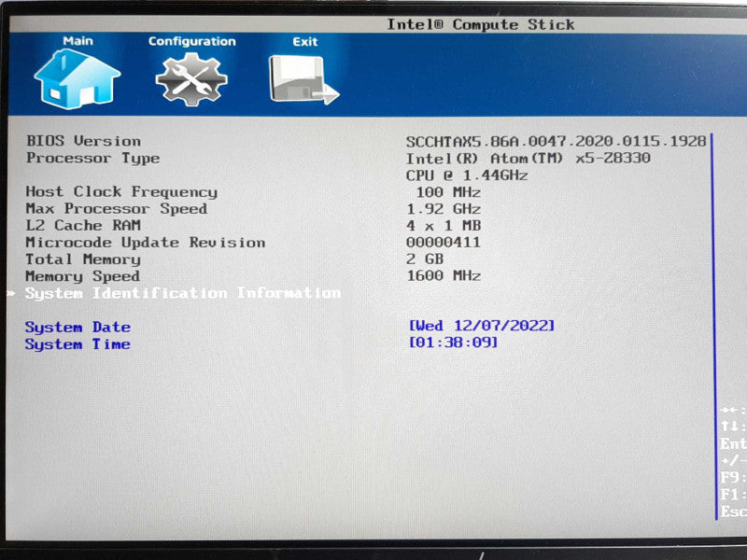Screen dimensions: 747x560
Task: Click the Exit floppy disk icon
Action: tap(304, 79)
